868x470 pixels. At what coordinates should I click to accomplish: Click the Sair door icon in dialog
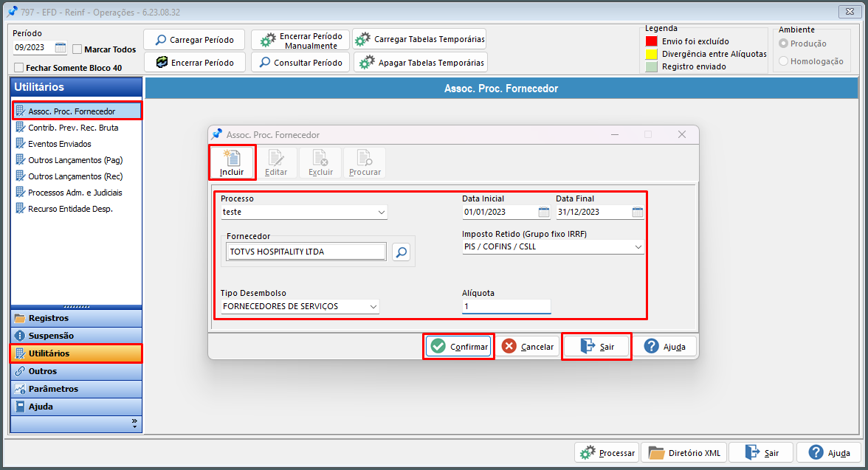pos(588,347)
